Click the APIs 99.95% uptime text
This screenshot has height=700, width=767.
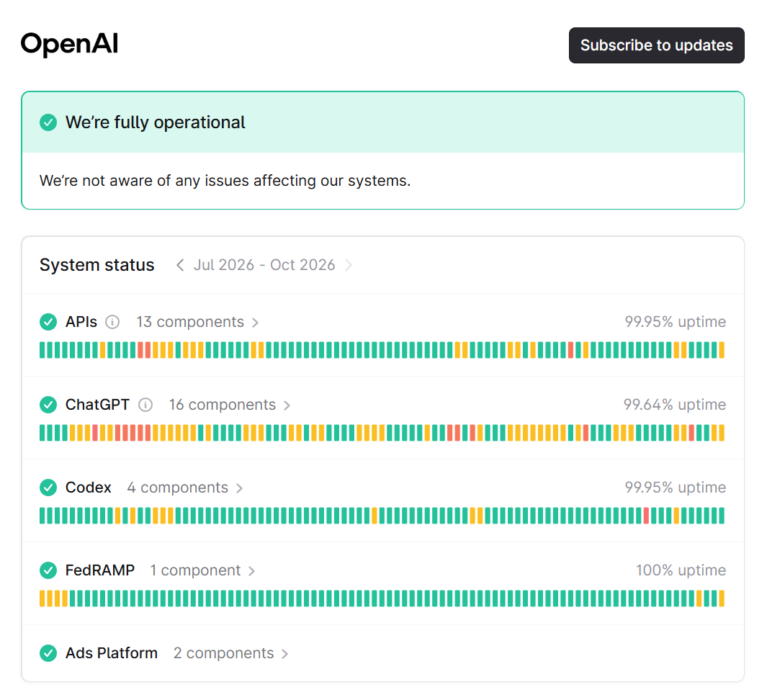coord(675,322)
